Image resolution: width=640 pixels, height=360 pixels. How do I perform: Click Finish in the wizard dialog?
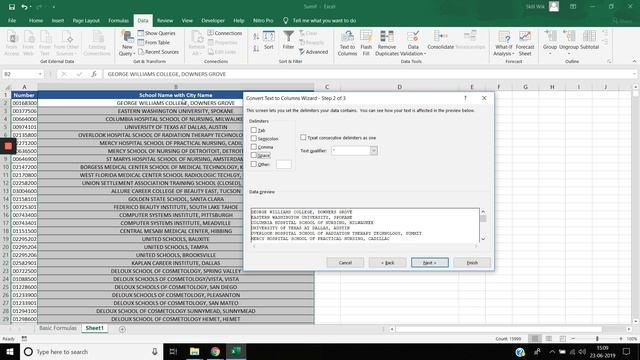click(472, 262)
